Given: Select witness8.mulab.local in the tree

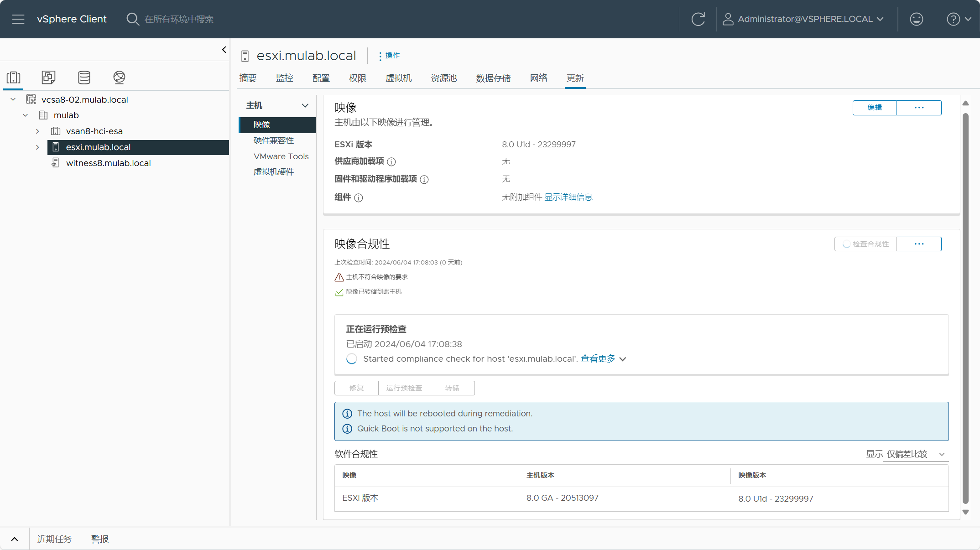Looking at the screenshot, I should pos(108,163).
